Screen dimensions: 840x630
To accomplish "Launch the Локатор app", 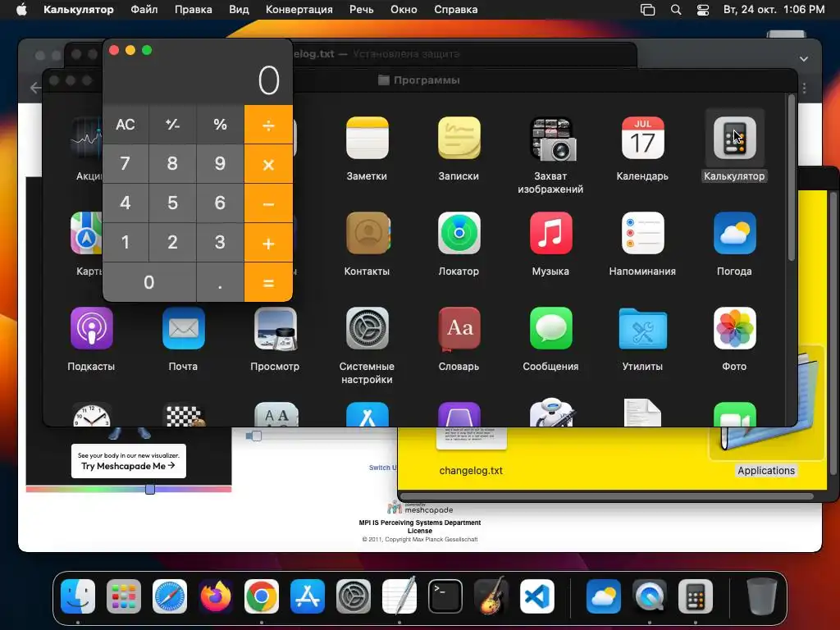I will tap(459, 233).
